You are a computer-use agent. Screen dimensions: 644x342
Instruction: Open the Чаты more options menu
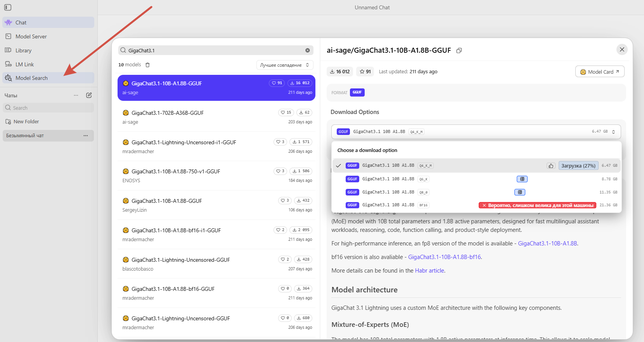pos(76,95)
